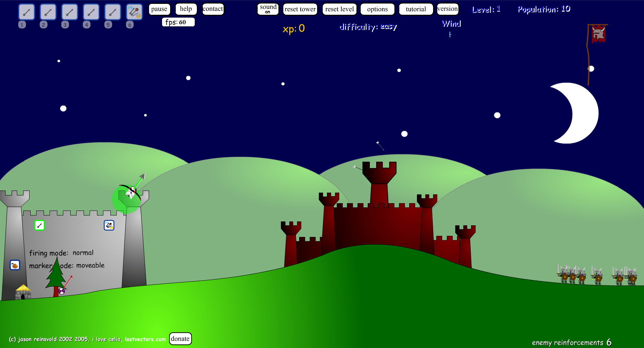Click reset level button
Image resolution: width=644 pixels, height=348 pixels.
340,9
